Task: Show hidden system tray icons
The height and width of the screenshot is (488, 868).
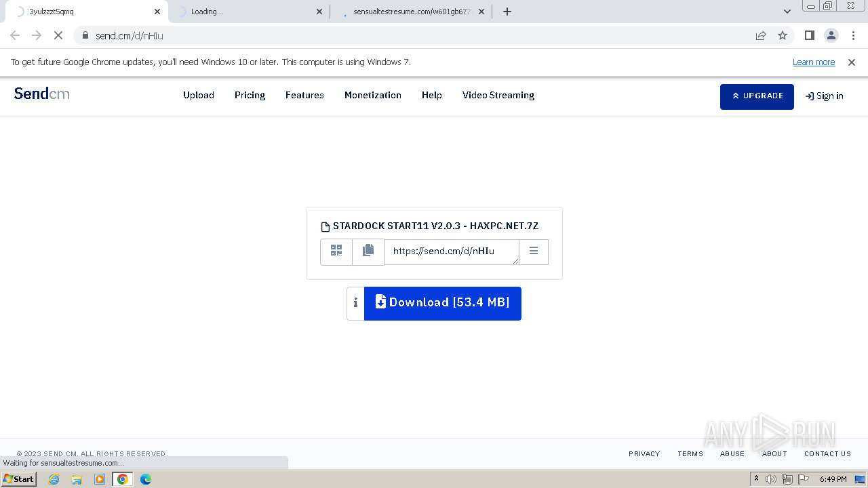Action: [x=756, y=479]
